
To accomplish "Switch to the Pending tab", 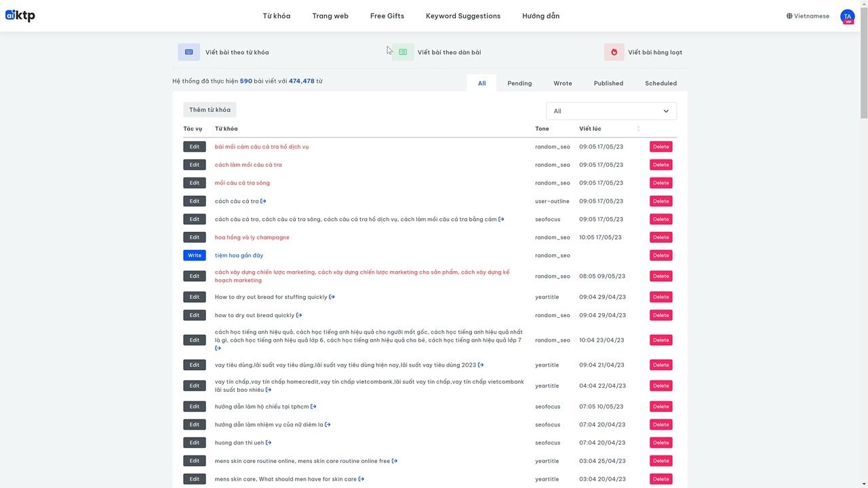I will [x=519, y=83].
